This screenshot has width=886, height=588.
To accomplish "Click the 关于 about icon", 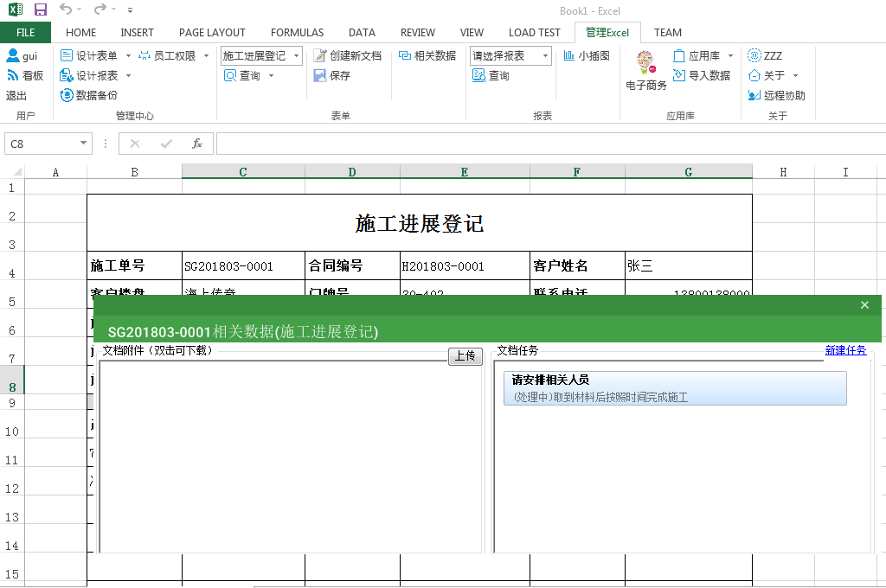I will tap(754, 75).
